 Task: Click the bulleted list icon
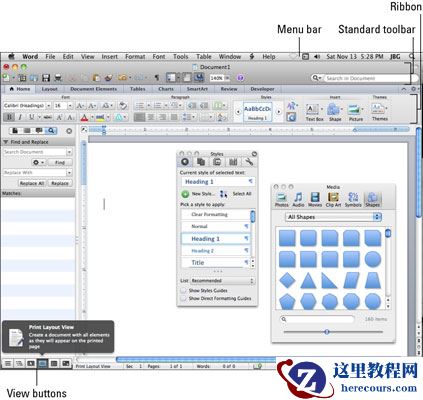pos(140,106)
